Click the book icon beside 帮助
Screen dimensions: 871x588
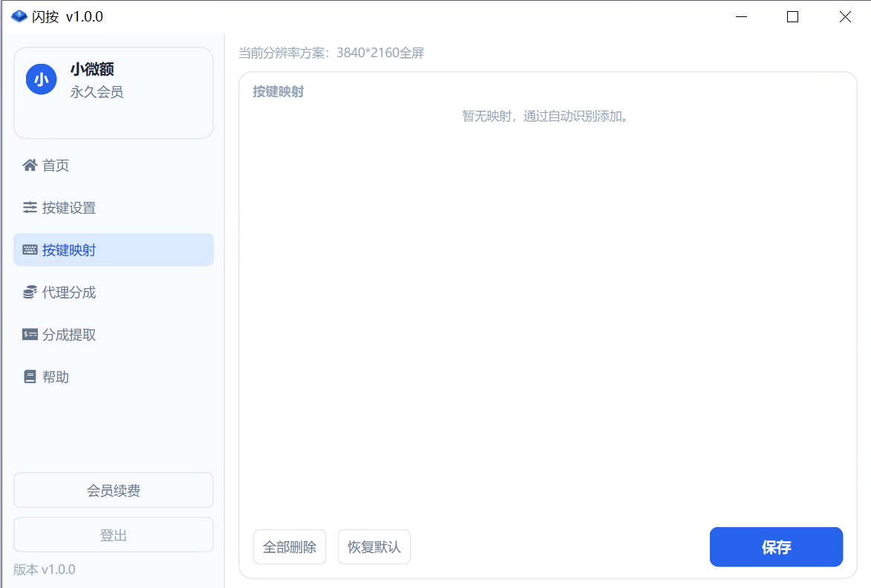pos(28,376)
